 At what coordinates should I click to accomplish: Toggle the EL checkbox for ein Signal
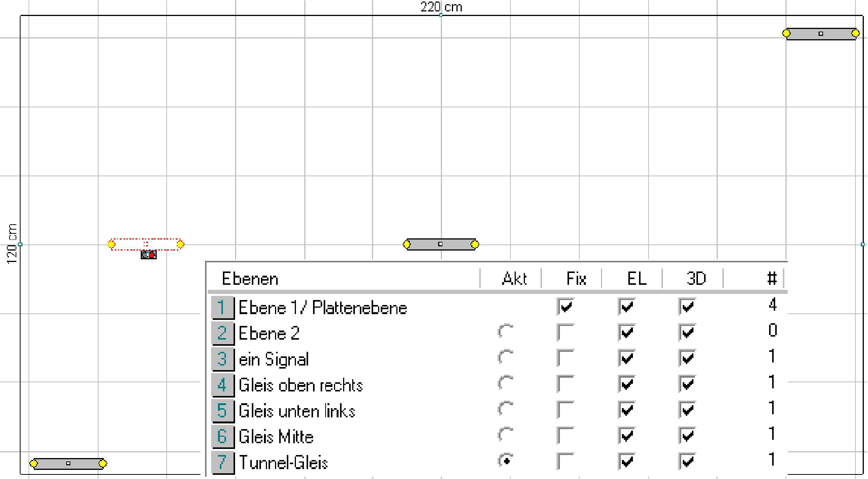tap(626, 358)
